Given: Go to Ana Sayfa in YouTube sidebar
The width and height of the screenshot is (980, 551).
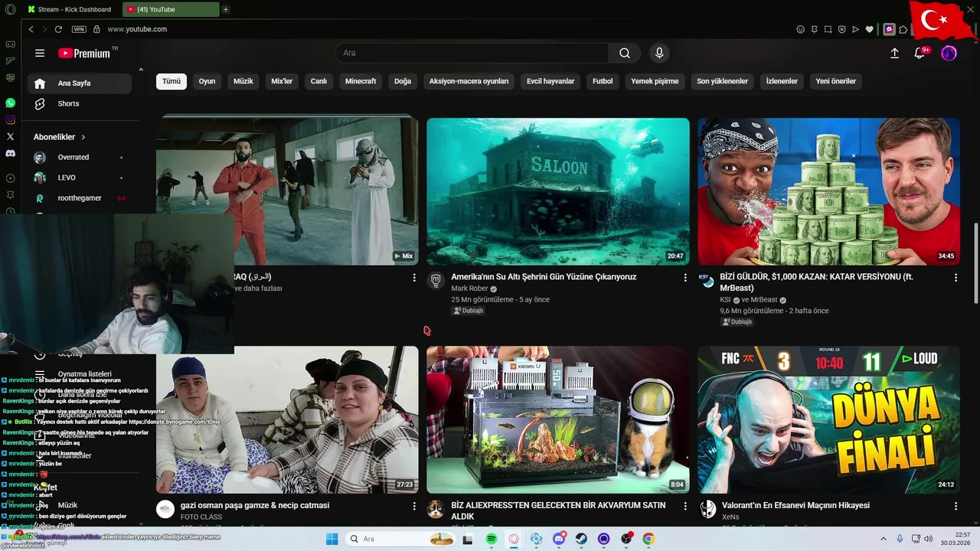Looking at the screenshot, I should (79, 83).
